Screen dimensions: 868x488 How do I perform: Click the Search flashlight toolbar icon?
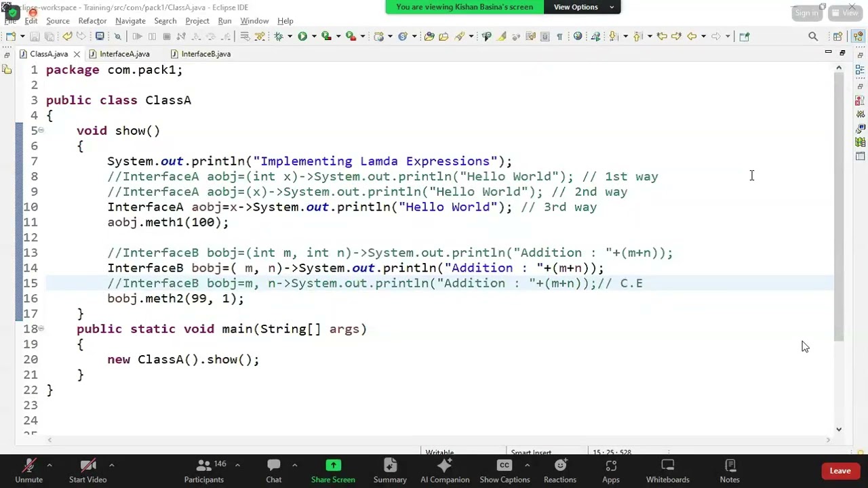tap(459, 36)
